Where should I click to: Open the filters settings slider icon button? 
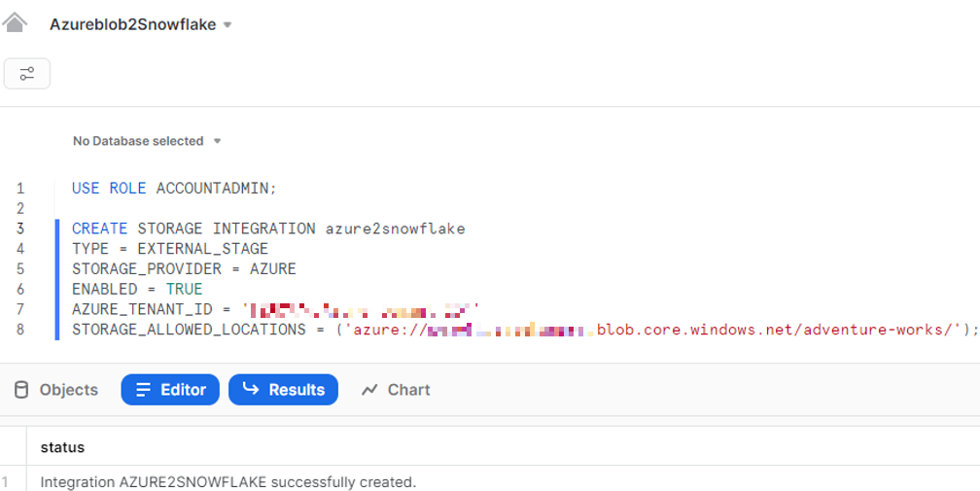27,74
